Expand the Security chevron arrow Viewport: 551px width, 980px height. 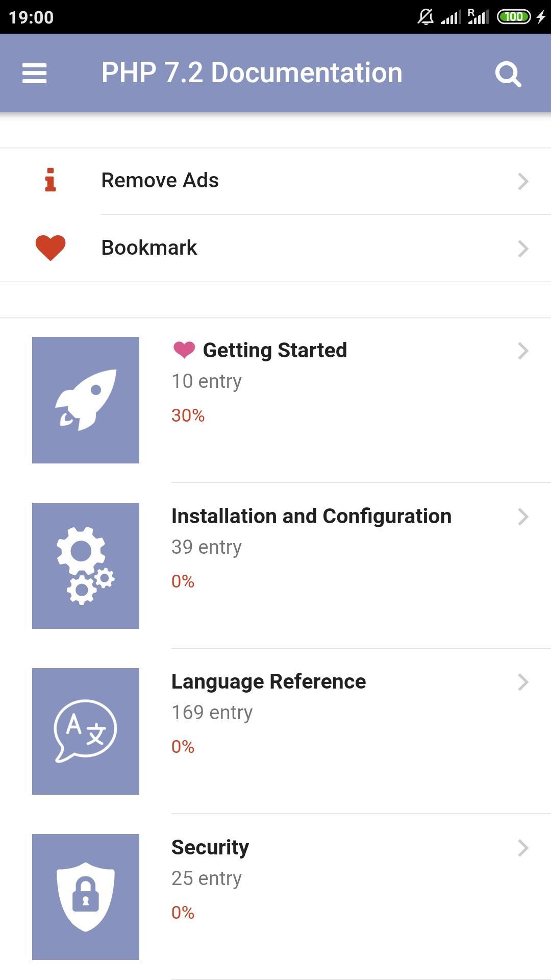coord(523,848)
